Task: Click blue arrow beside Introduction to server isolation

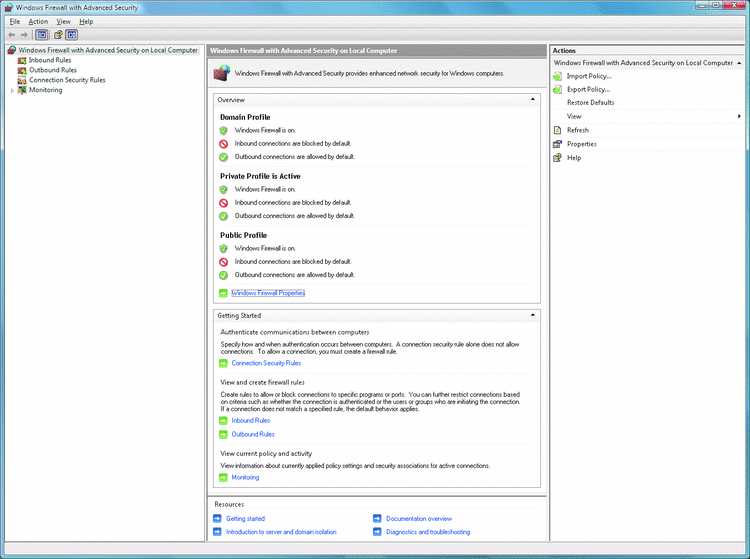Action: coord(217,532)
